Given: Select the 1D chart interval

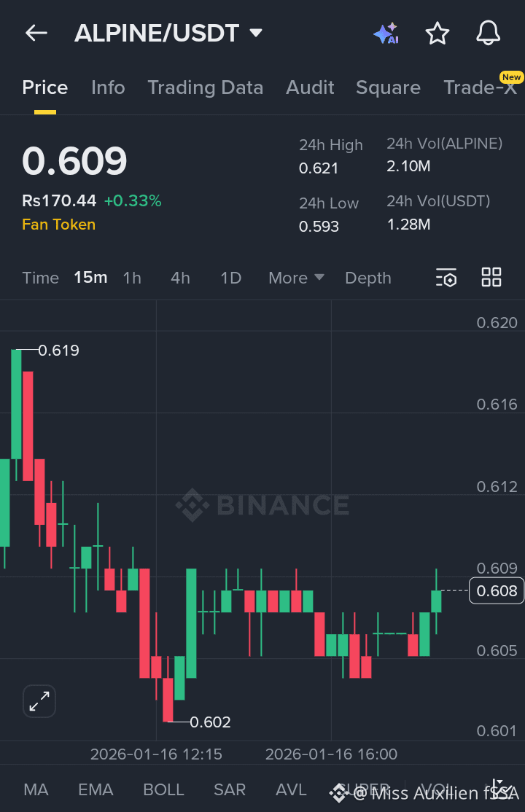Looking at the screenshot, I should tap(230, 278).
